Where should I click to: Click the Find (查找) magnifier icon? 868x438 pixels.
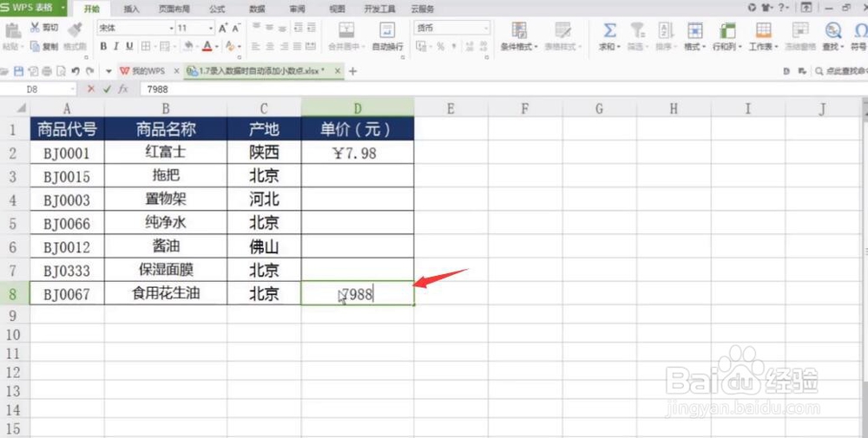tap(832, 29)
